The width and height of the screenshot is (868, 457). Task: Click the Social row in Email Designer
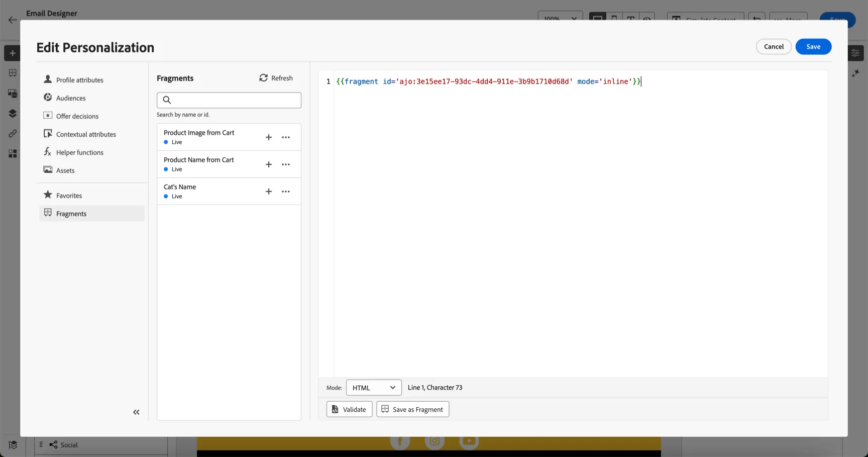tap(101, 445)
